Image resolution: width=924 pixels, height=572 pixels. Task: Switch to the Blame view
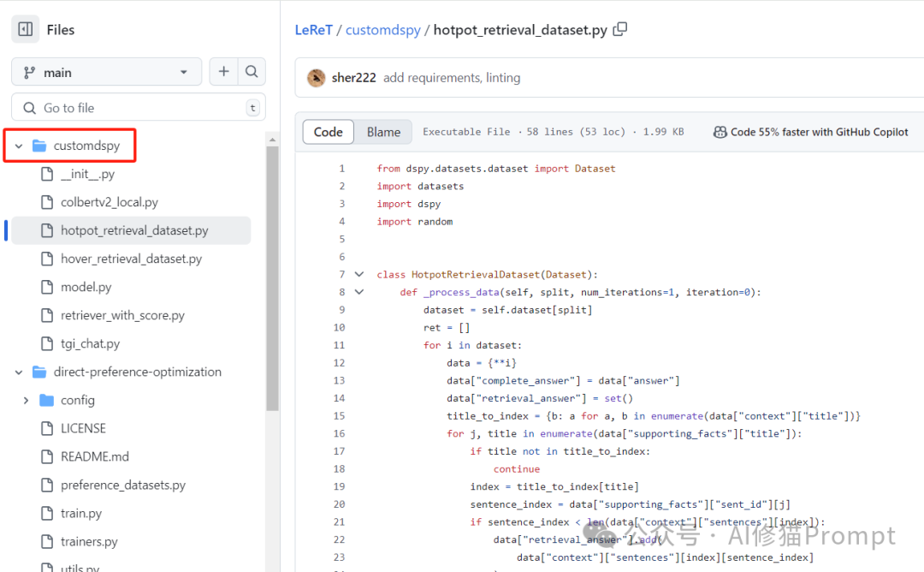[383, 132]
